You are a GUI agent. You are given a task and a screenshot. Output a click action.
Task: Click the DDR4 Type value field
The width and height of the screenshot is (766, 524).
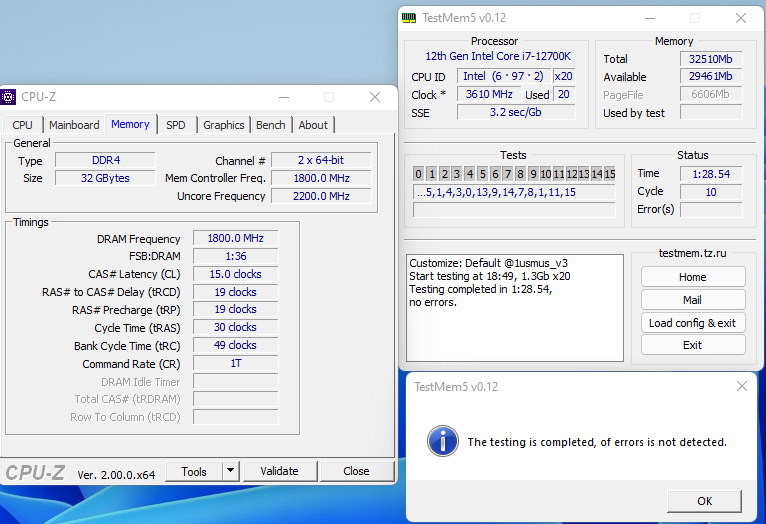click(x=106, y=160)
